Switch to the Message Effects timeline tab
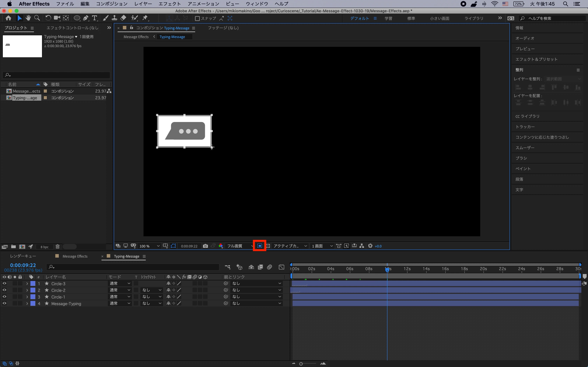Viewport: 588px width, 367px height. [x=75, y=256]
